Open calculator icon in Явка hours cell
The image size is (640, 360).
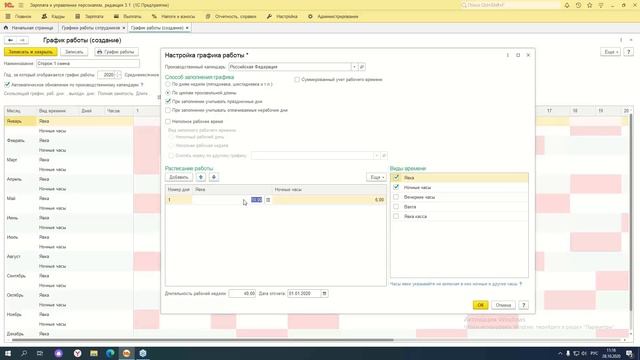268,200
